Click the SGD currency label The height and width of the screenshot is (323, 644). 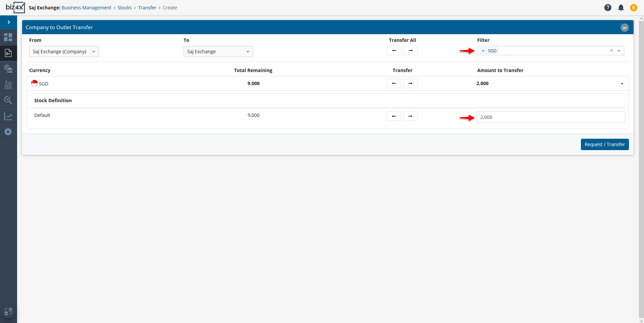[44, 84]
